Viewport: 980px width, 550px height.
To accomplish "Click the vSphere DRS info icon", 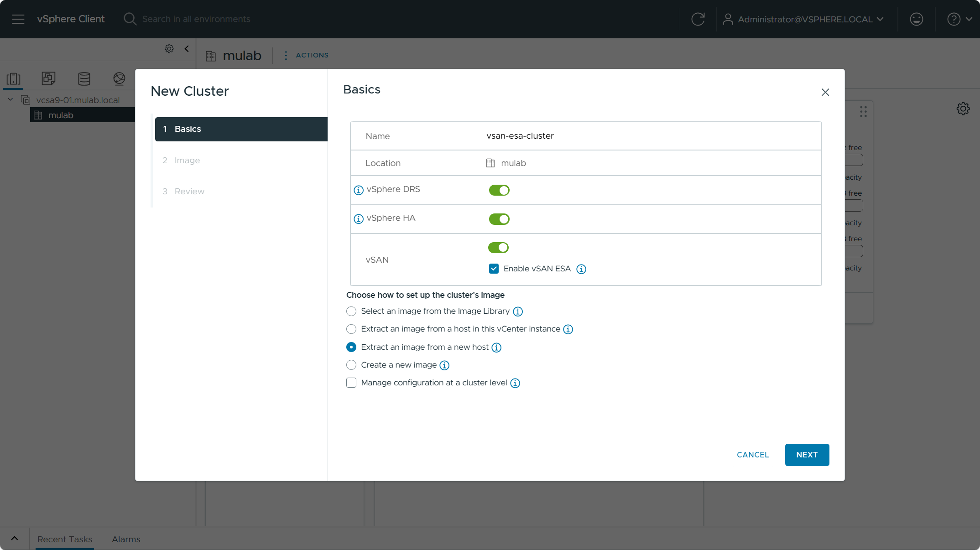I will tap(359, 190).
